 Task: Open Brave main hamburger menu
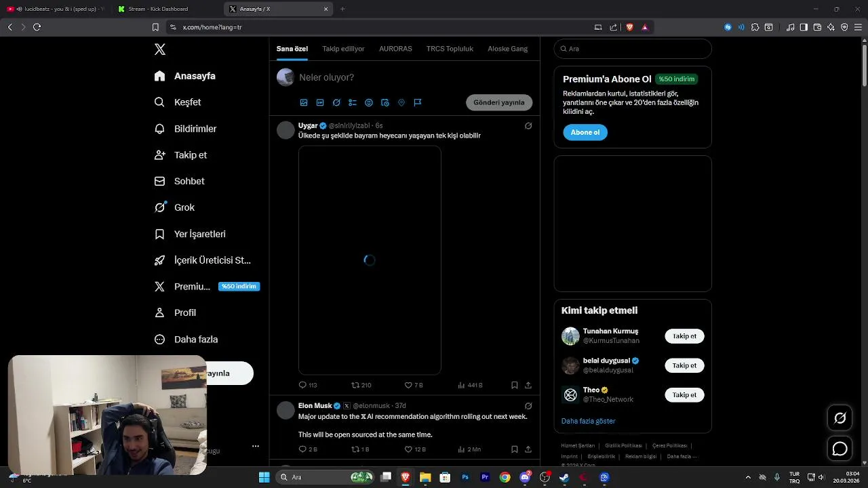(857, 27)
